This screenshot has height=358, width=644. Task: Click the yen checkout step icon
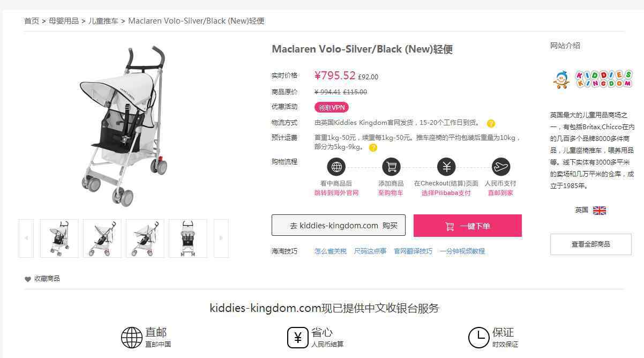(446, 167)
